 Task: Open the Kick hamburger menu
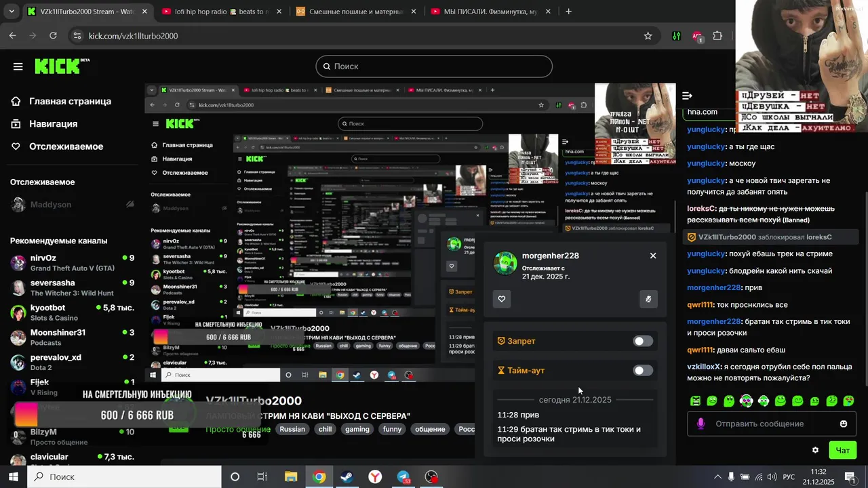tap(18, 66)
